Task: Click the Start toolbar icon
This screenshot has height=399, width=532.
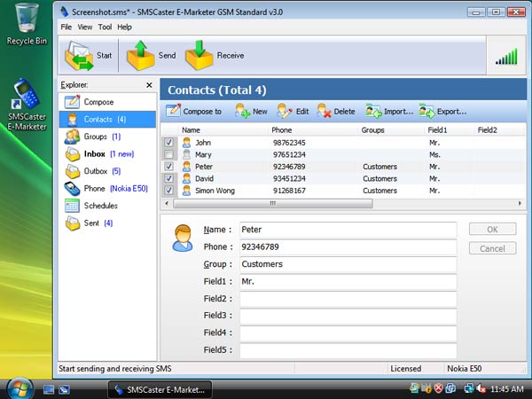Action: point(77,56)
